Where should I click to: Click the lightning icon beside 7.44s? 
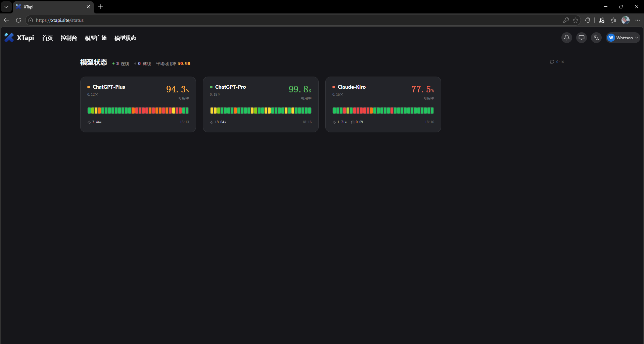tap(89, 122)
